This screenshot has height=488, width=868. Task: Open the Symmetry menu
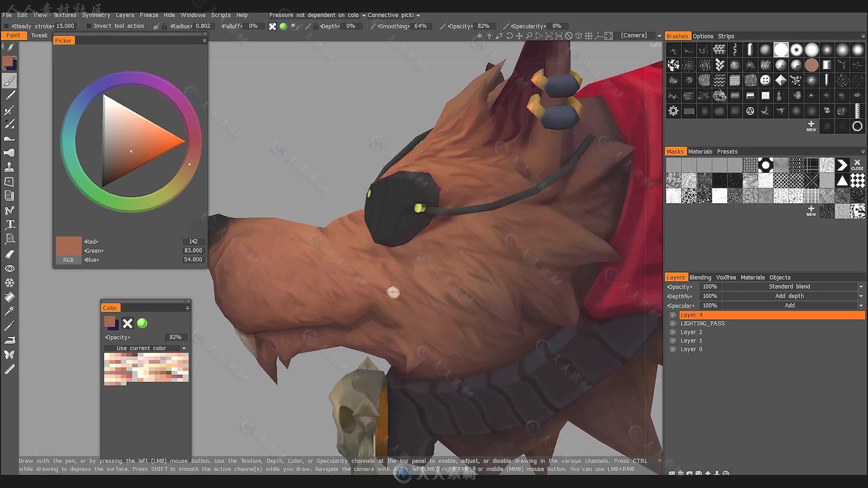[96, 15]
